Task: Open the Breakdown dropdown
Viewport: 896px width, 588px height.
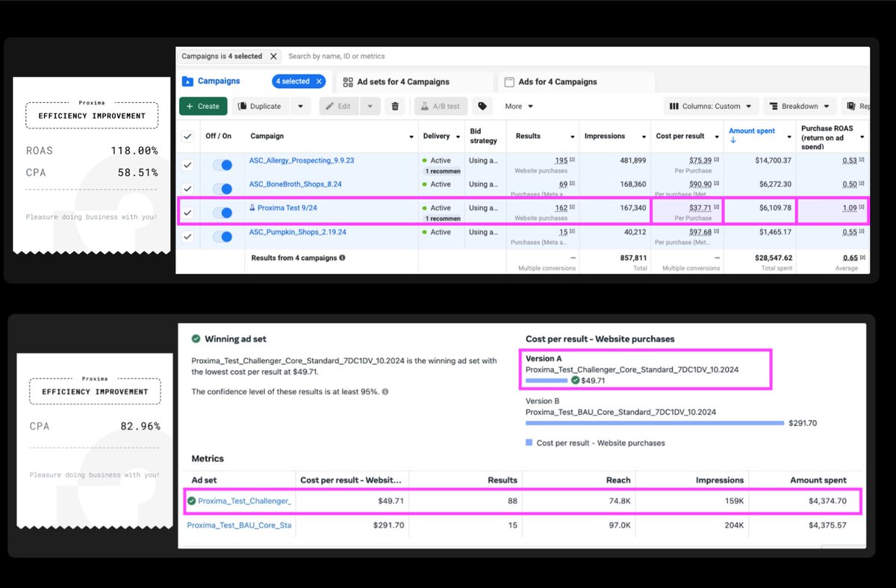Action: point(799,106)
